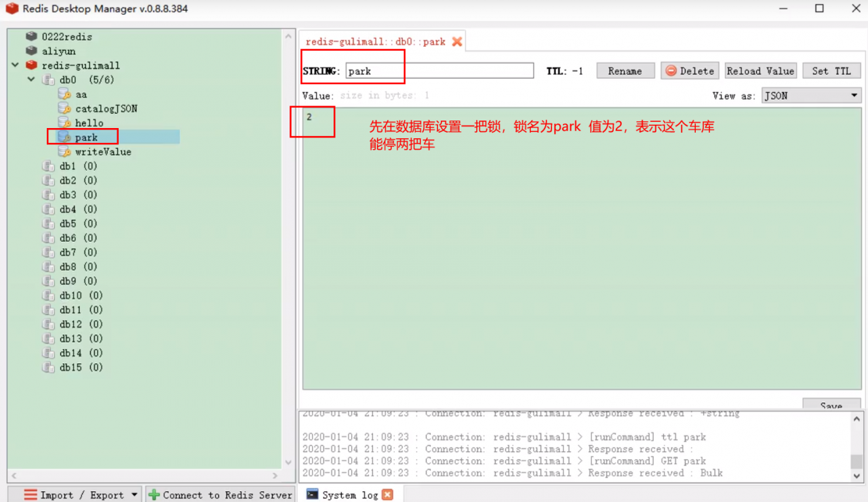Click the Redis Desktop Manager title bar logo
868x502 pixels.
(12, 9)
